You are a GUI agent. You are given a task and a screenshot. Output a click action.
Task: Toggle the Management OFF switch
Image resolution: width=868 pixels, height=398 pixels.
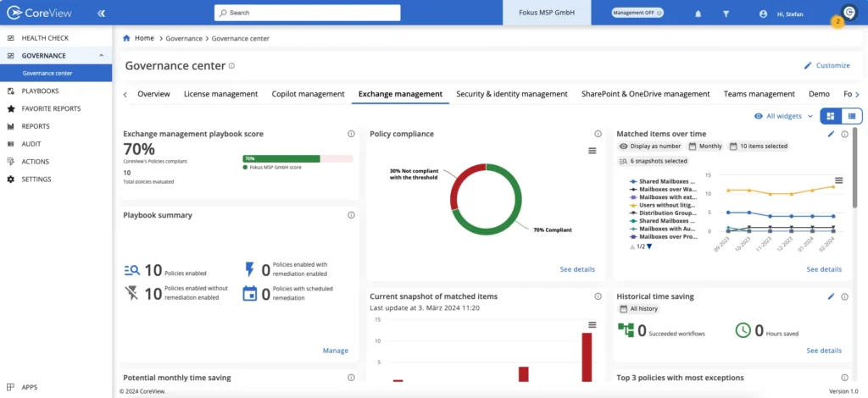(638, 14)
